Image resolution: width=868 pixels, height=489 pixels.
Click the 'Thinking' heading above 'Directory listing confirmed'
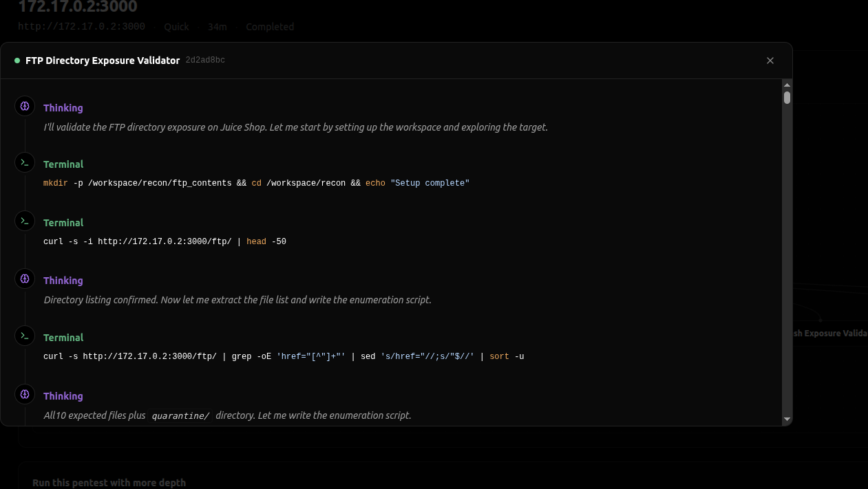click(63, 281)
